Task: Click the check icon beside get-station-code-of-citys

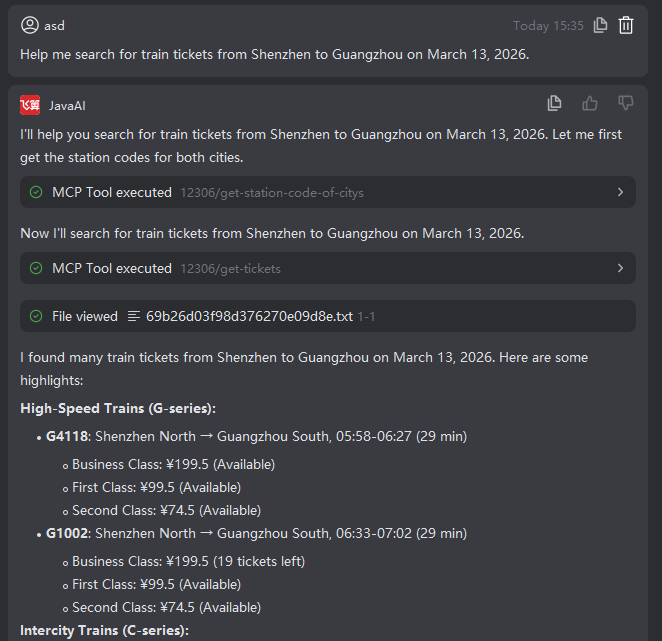Action: (x=36, y=192)
